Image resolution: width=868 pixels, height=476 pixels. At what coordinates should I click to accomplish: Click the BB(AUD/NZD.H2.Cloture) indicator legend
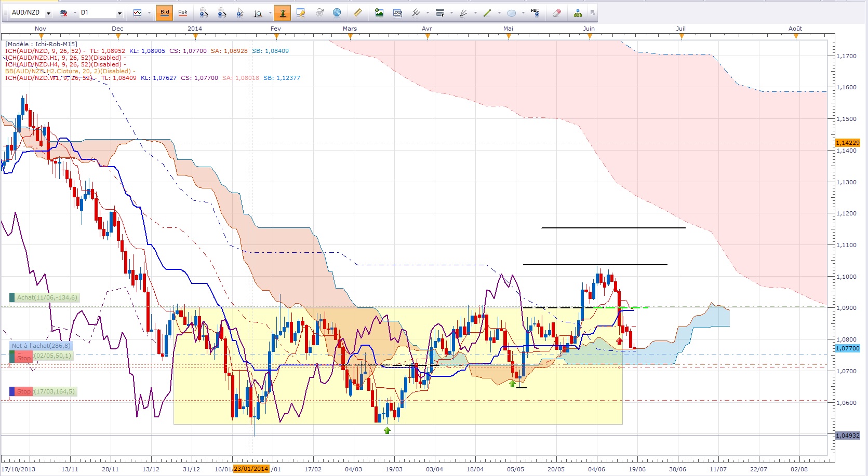pos(70,71)
